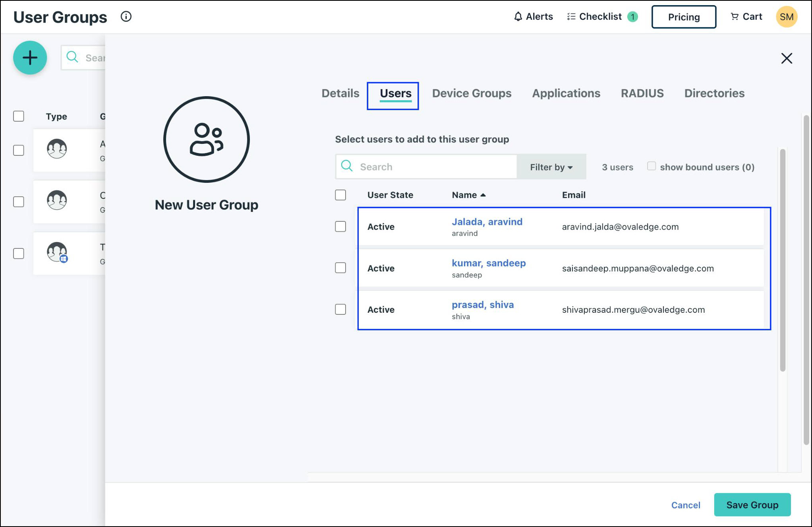This screenshot has width=812, height=527.
Task: Open the RADIUS tab
Action: pyautogui.click(x=642, y=93)
